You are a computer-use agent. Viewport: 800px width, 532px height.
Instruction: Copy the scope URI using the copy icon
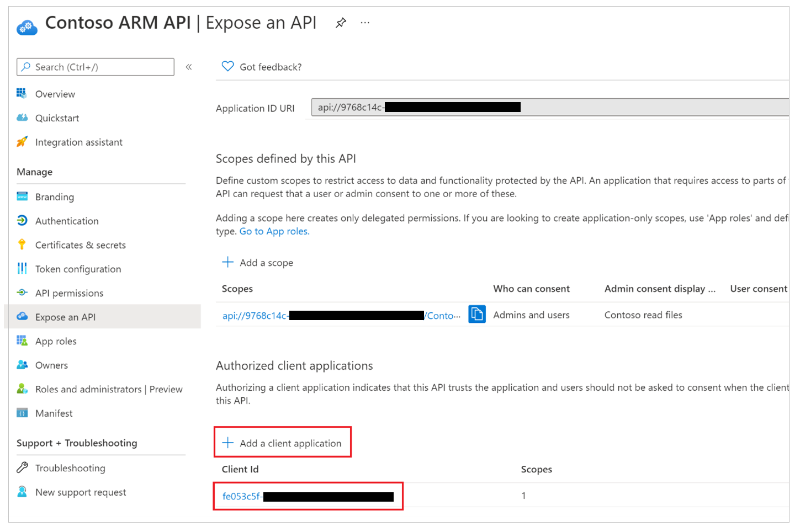click(x=476, y=314)
